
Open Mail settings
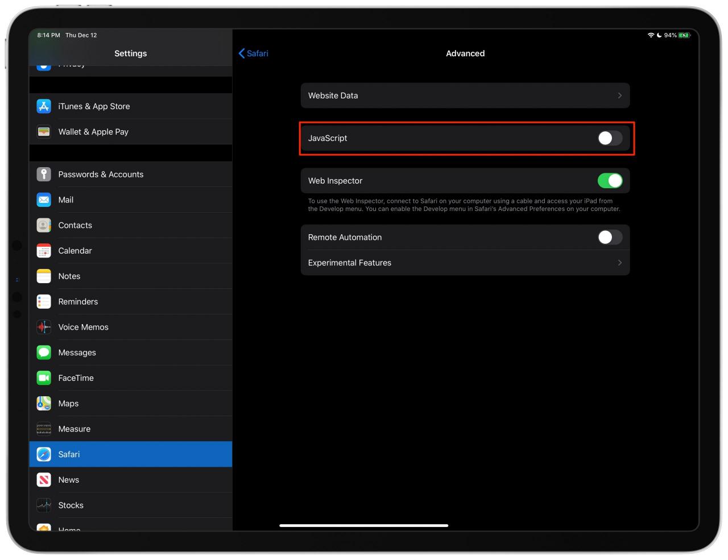(x=131, y=200)
